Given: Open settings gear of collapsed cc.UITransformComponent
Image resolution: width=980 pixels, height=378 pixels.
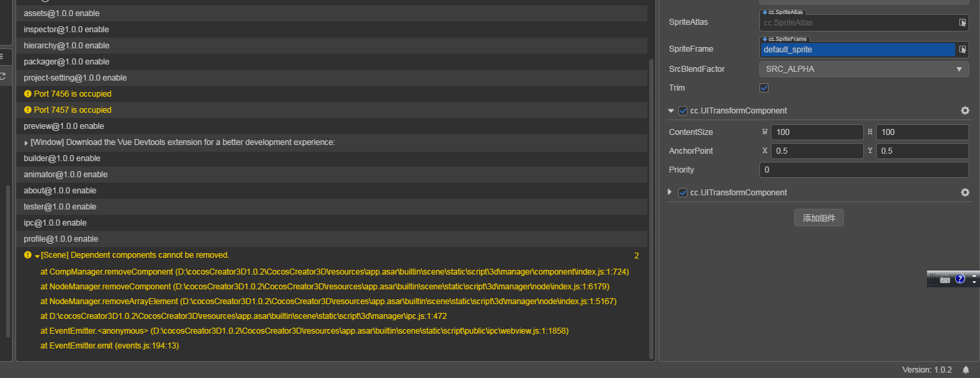Looking at the screenshot, I should tap(965, 193).
